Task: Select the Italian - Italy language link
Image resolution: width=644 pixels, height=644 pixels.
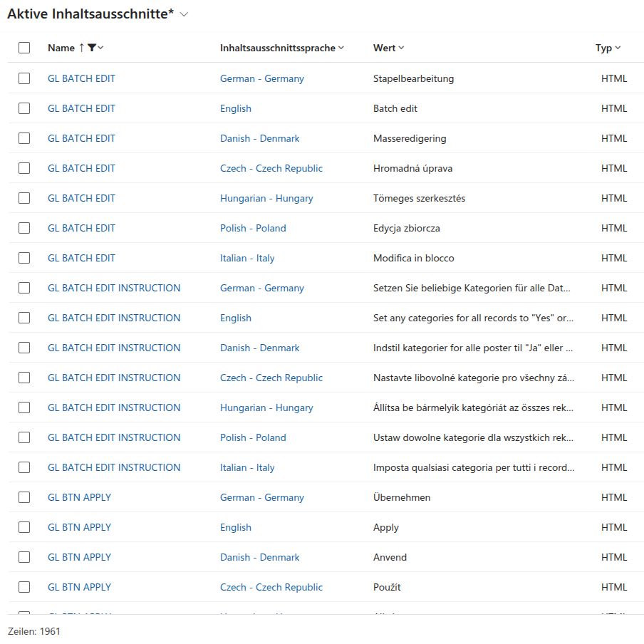Action: coord(247,258)
